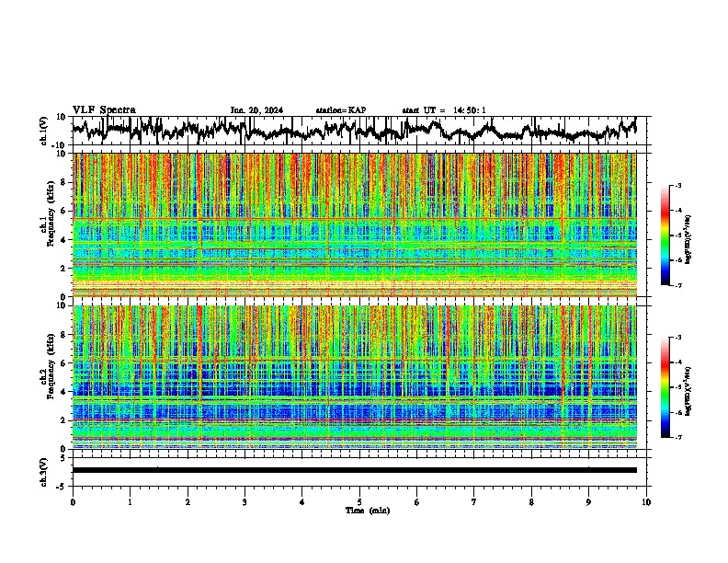Image resolution: width=728 pixels, height=563 pixels.
Task: Click the ch.2 spectrogram "2" kHz tick label
Action: pyautogui.click(x=64, y=420)
